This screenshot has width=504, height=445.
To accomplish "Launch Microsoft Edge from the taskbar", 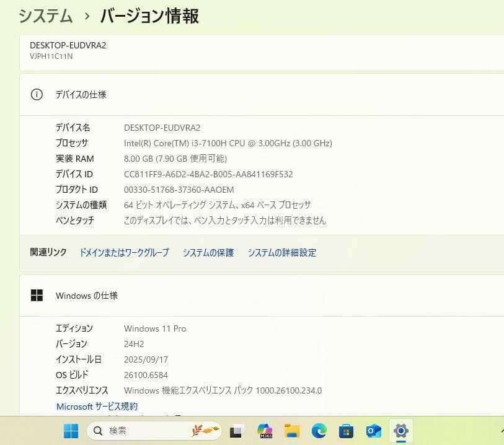I will (319, 430).
